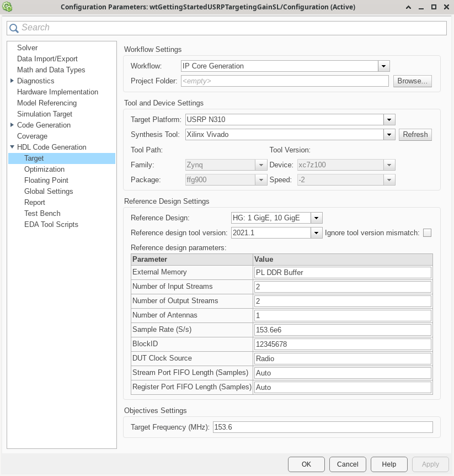
Task: Open the Synthesis Tool dropdown
Action: (389, 135)
